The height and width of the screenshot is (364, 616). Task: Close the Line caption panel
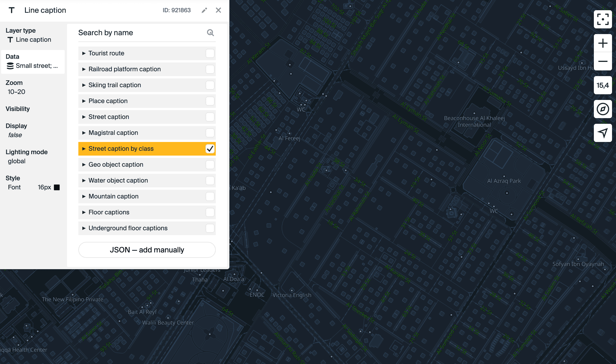(218, 10)
